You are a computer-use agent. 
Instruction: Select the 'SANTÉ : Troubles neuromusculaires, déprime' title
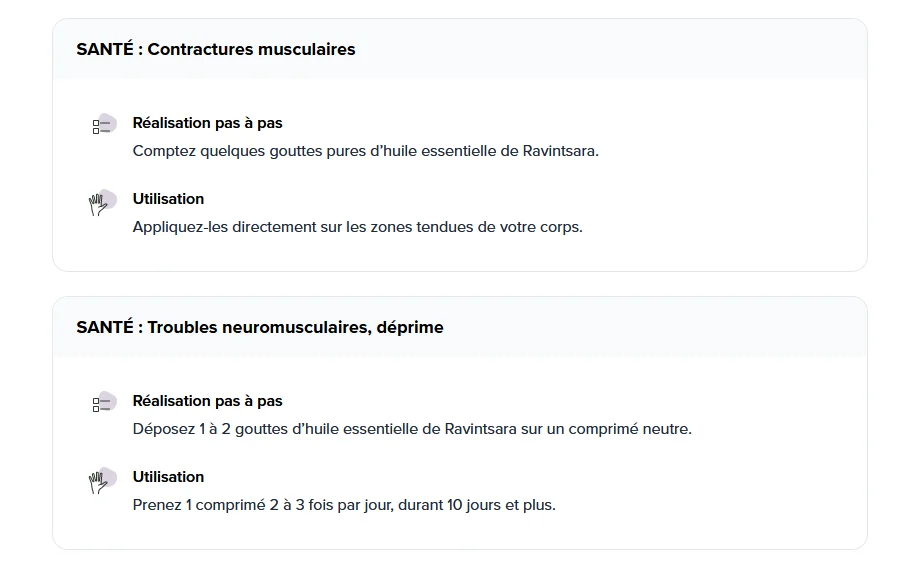click(260, 327)
